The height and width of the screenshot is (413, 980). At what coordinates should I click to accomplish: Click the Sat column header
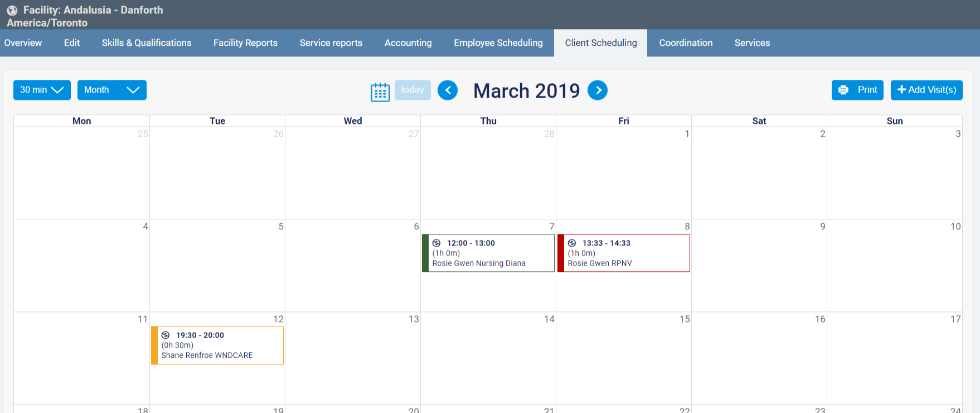click(759, 121)
